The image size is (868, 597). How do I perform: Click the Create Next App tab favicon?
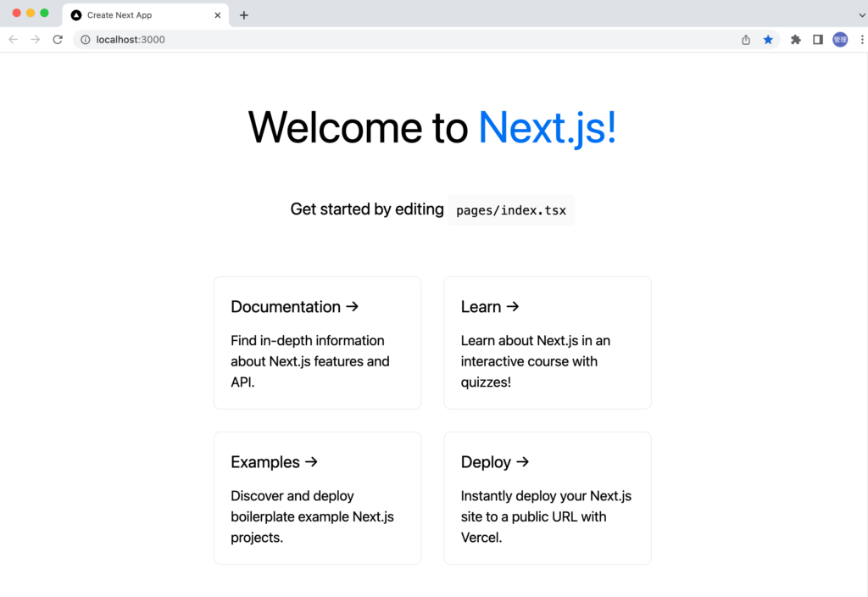pos(75,14)
